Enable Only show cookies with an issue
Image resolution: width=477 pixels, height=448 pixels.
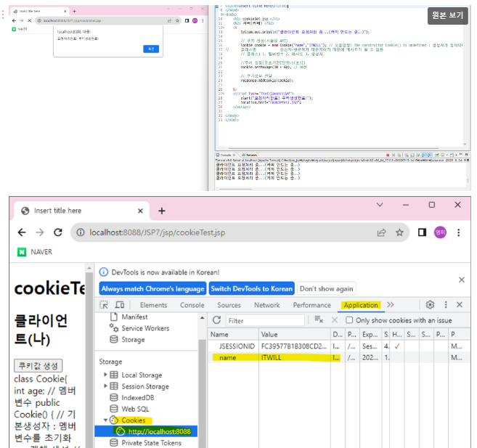(x=349, y=320)
